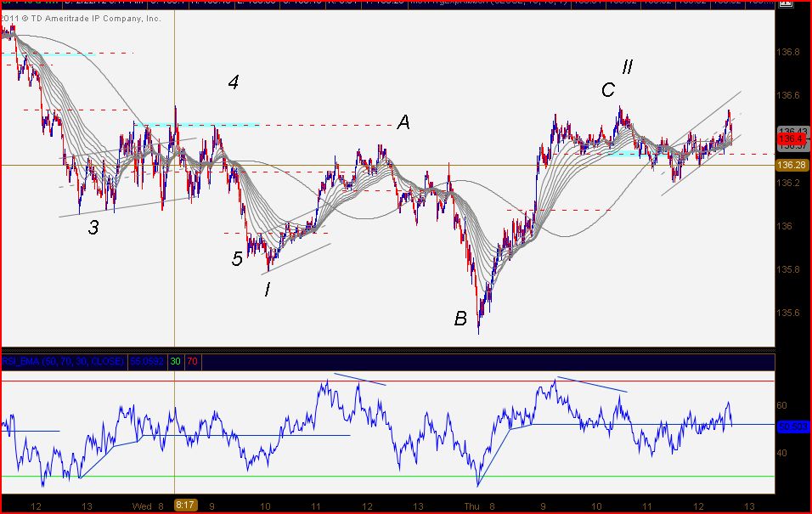The image size is (812, 514).
Task: Click the 136.2 price axis label
Action: pos(787,183)
